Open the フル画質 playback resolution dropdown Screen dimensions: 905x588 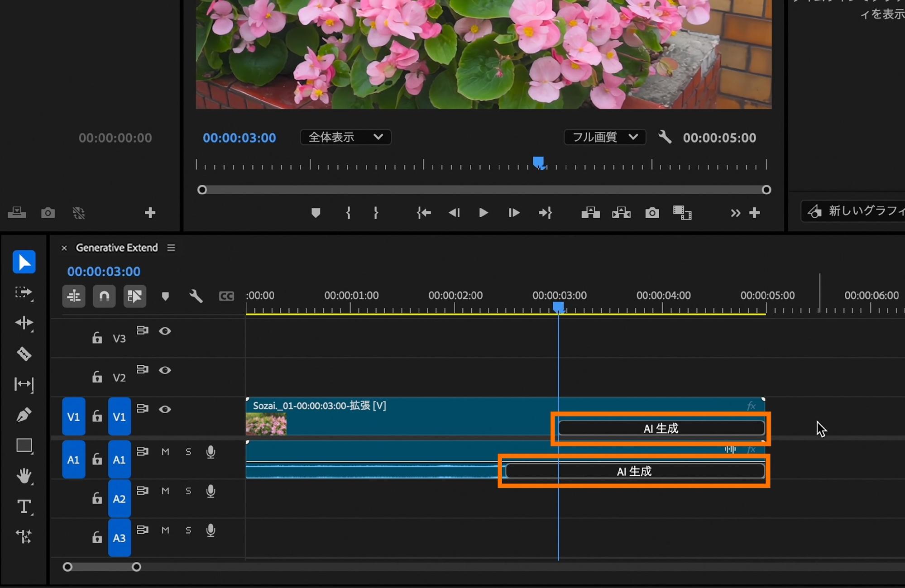604,137
